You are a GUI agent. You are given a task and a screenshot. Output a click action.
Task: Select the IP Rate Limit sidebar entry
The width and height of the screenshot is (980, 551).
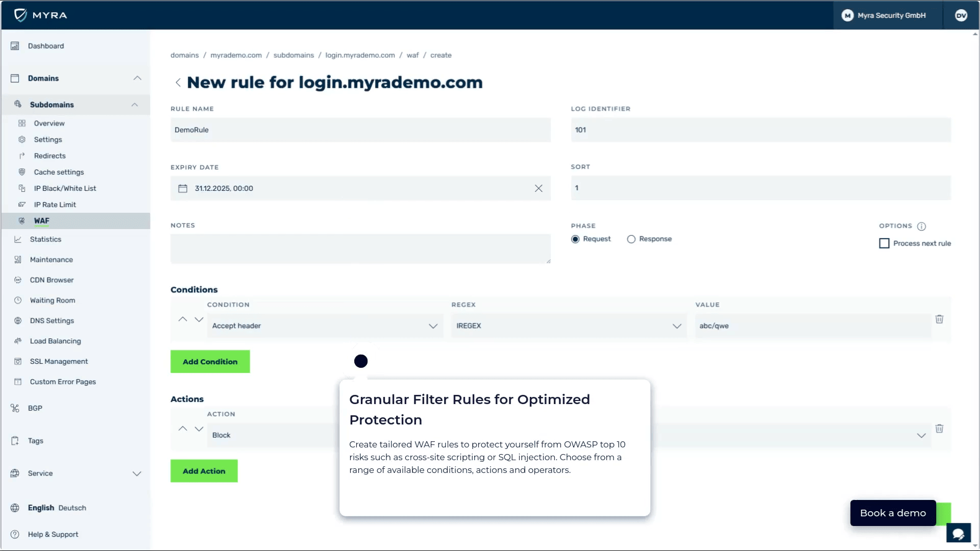click(x=54, y=205)
